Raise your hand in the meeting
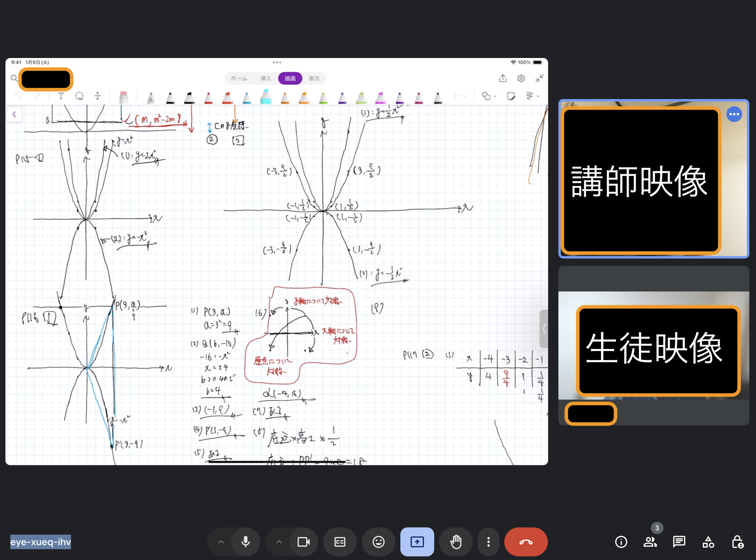The height and width of the screenshot is (560, 756). coord(456,542)
